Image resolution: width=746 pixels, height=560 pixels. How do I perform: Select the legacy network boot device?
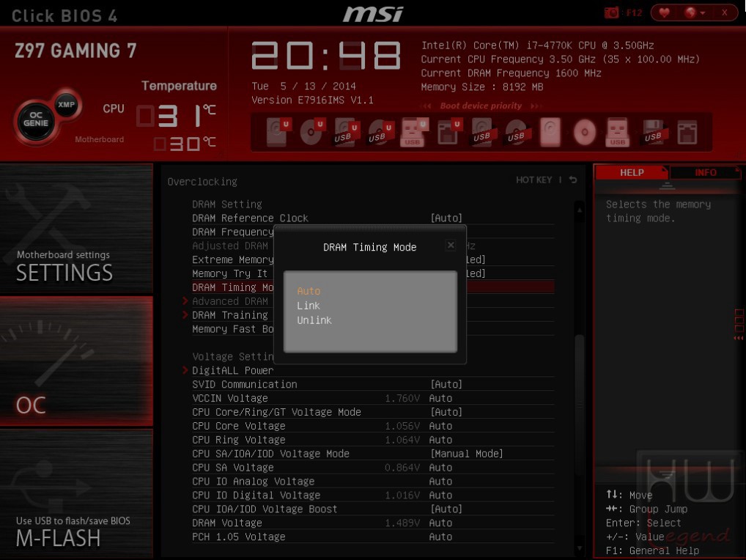(x=687, y=132)
